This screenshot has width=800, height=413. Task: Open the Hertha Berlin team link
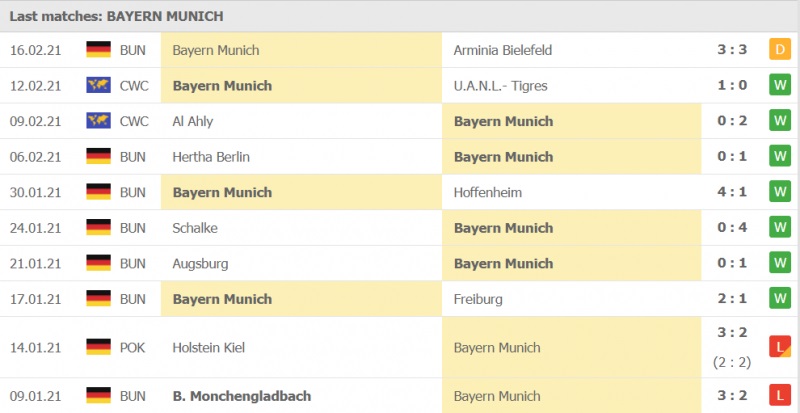pyautogui.click(x=211, y=157)
